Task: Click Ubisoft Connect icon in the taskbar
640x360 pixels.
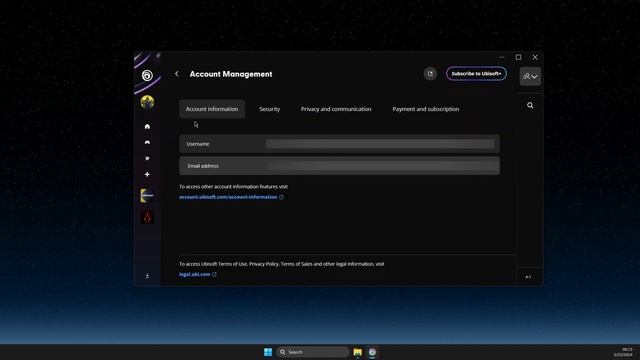Action: tap(372, 352)
